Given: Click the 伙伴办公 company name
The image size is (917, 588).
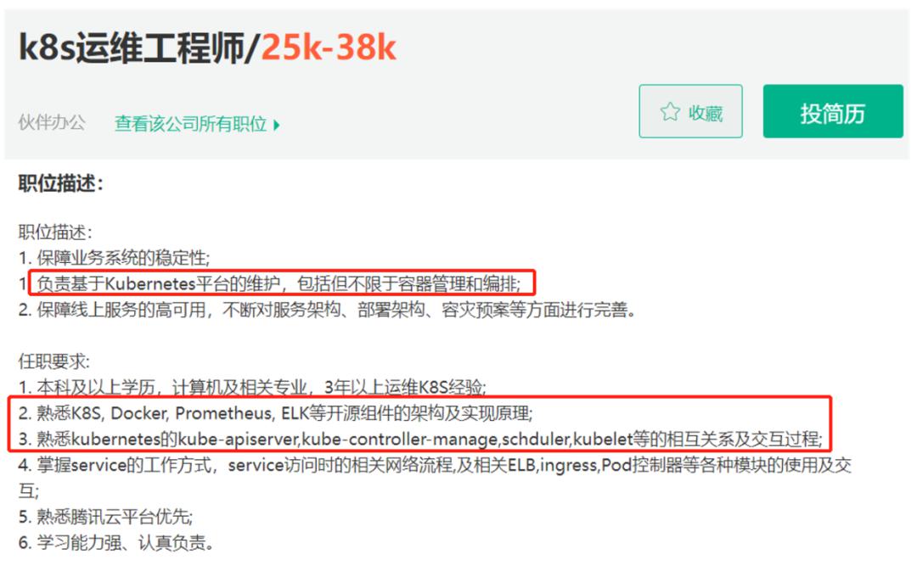Looking at the screenshot, I should point(52,123).
